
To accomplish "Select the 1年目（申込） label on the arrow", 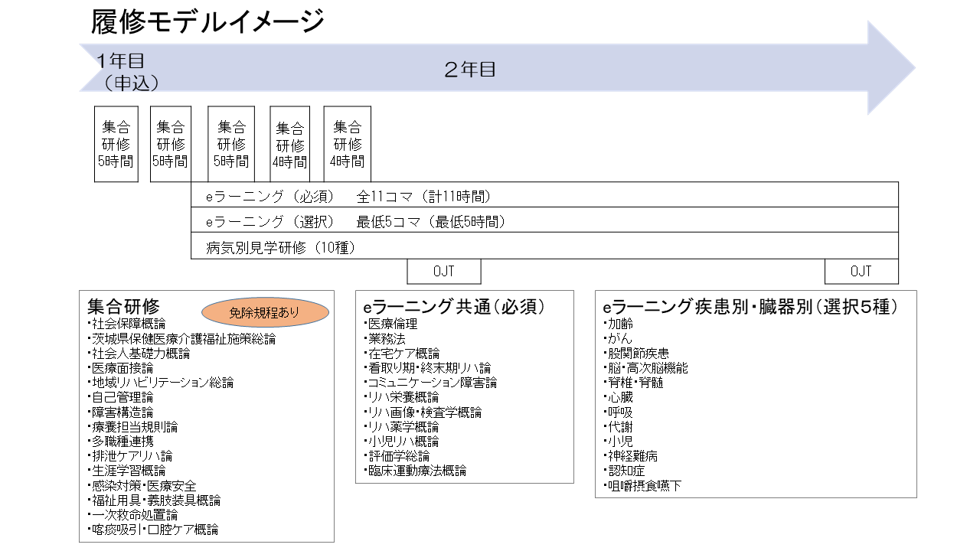I will (x=127, y=71).
